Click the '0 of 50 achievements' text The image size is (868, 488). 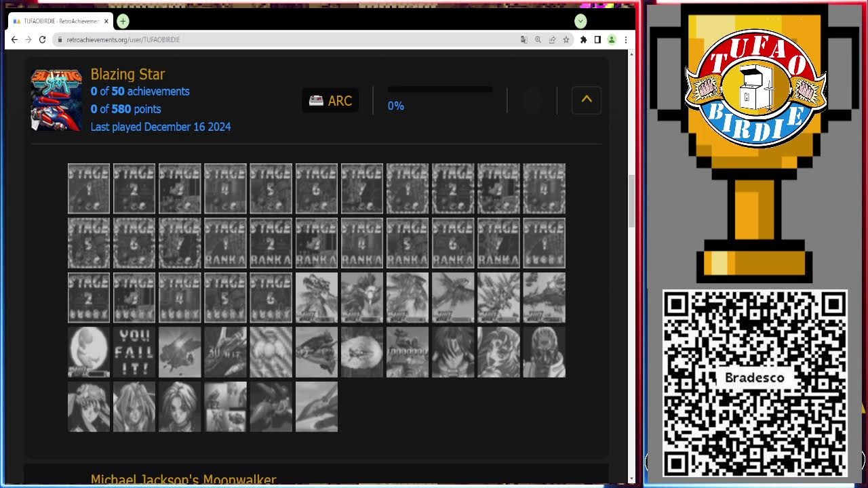pos(140,91)
